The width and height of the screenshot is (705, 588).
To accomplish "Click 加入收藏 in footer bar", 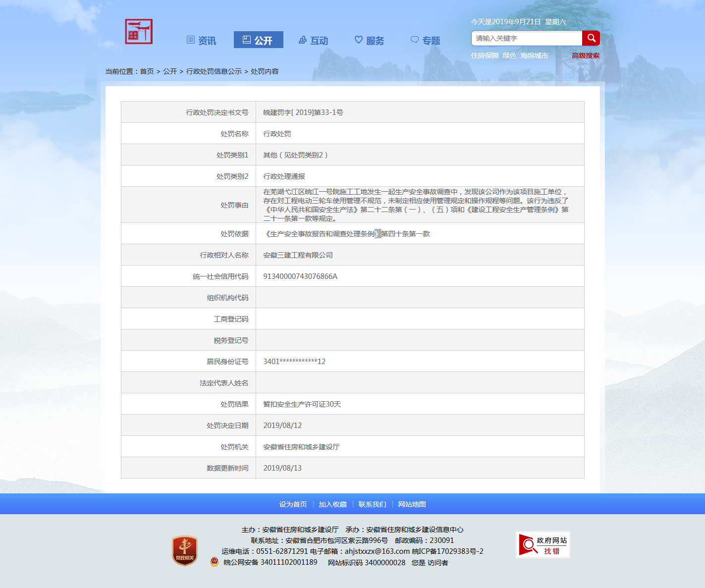I will [x=332, y=504].
